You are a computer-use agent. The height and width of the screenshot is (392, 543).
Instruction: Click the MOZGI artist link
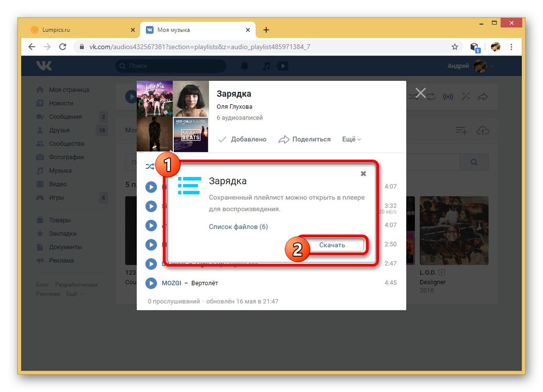coord(172,283)
